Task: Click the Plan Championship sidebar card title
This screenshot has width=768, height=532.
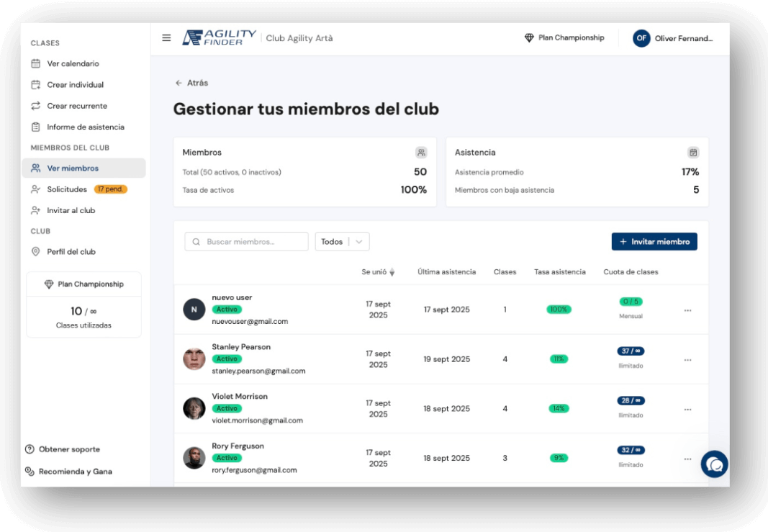Action: tap(91, 284)
